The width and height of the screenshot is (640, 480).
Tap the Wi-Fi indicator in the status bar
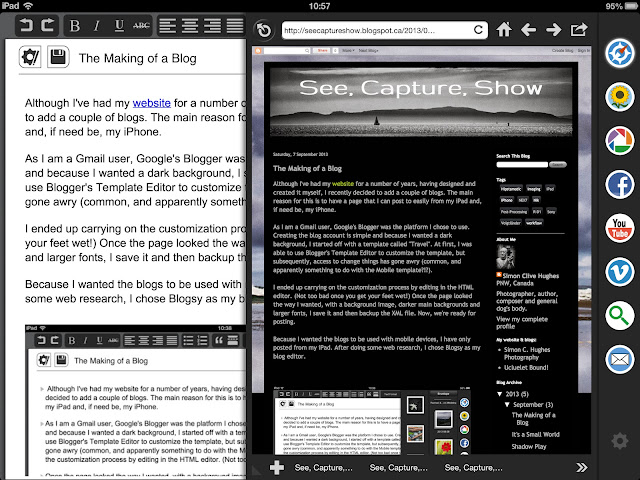tap(28, 6)
